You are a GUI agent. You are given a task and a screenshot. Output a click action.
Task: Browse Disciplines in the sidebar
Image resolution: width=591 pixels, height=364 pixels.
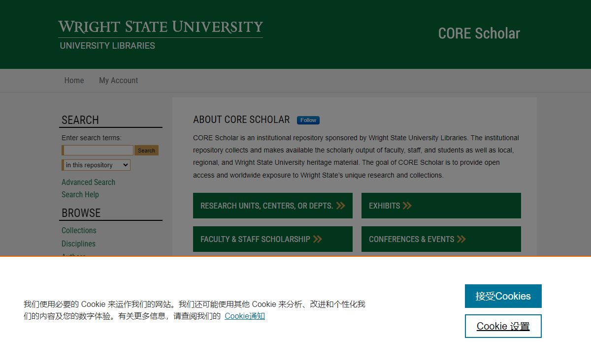tap(78, 243)
